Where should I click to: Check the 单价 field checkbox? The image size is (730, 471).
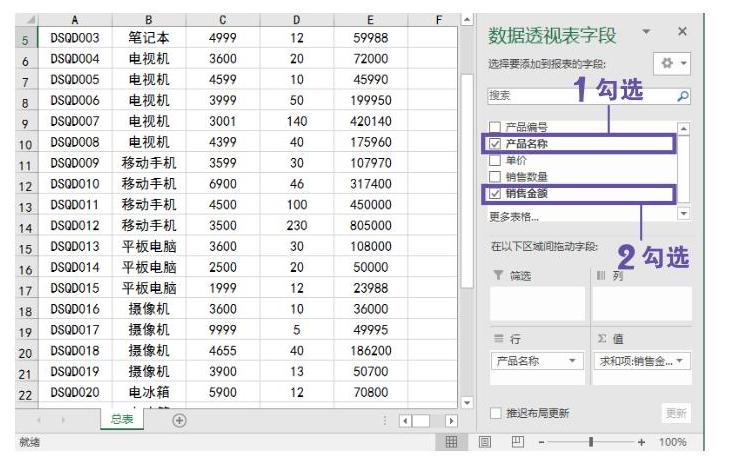pyautogui.click(x=495, y=160)
